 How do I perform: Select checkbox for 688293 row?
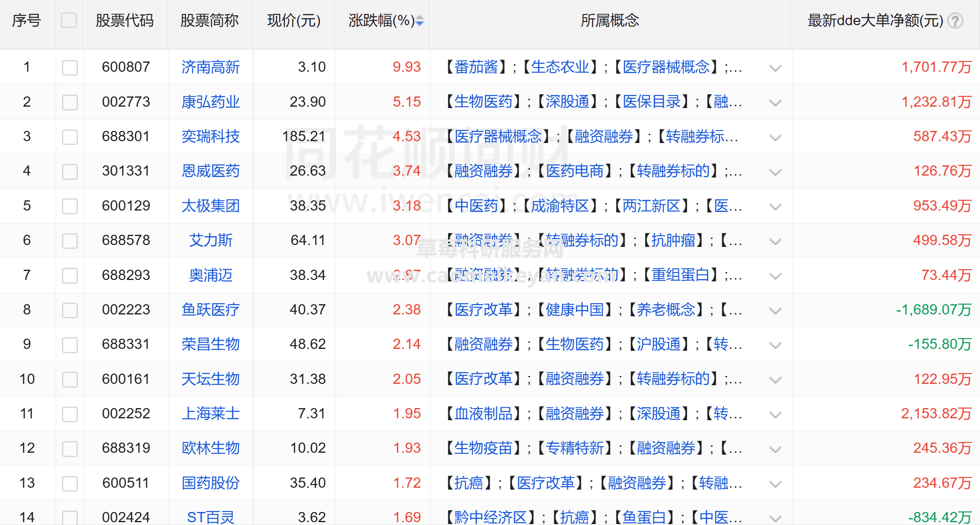[x=70, y=276]
